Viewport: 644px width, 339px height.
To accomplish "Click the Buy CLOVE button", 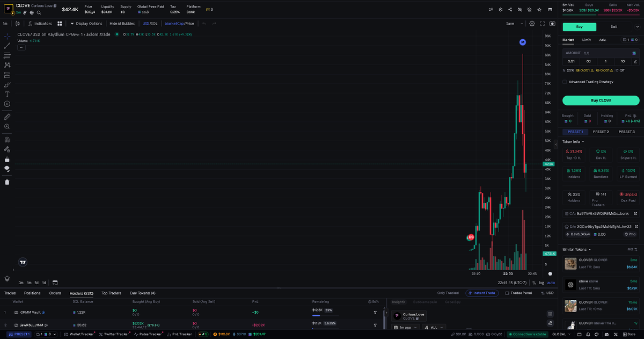I will [601, 100].
